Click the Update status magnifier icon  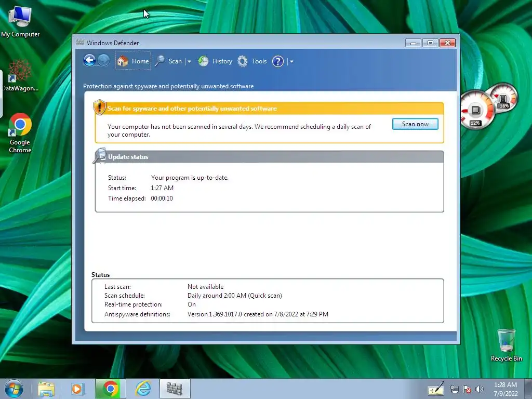click(x=100, y=156)
